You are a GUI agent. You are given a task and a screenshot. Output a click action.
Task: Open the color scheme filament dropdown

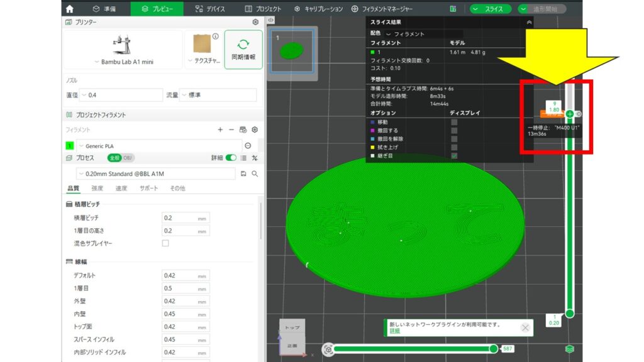pyautogui.click(x=423, y=34)
